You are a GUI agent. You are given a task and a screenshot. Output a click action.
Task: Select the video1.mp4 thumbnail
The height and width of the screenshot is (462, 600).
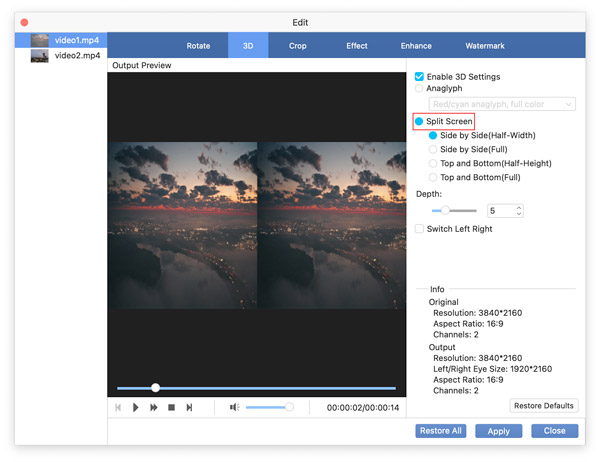click(x=39, y=40)
